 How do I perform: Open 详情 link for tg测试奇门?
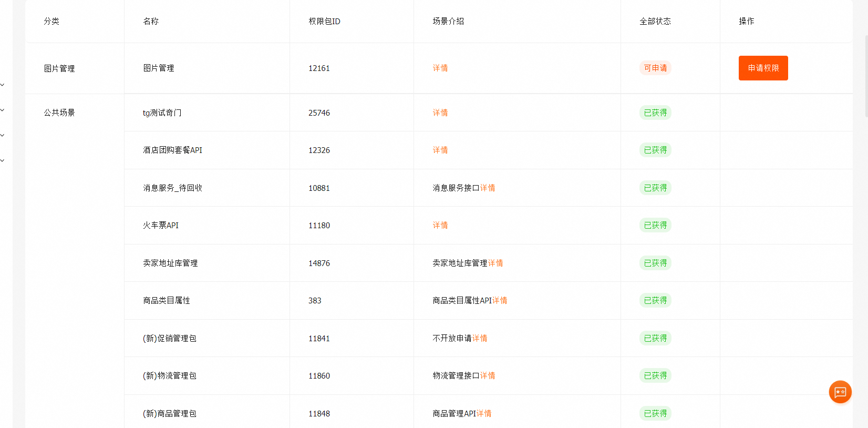440,113
